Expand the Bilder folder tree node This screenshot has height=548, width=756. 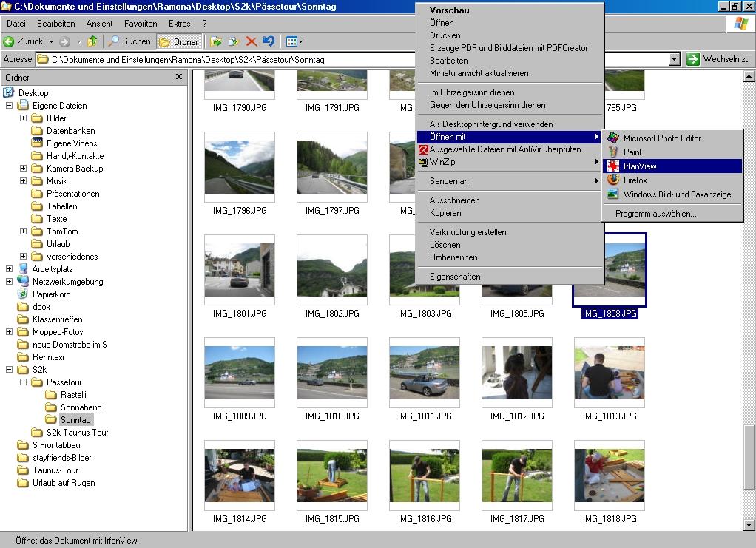23,118
